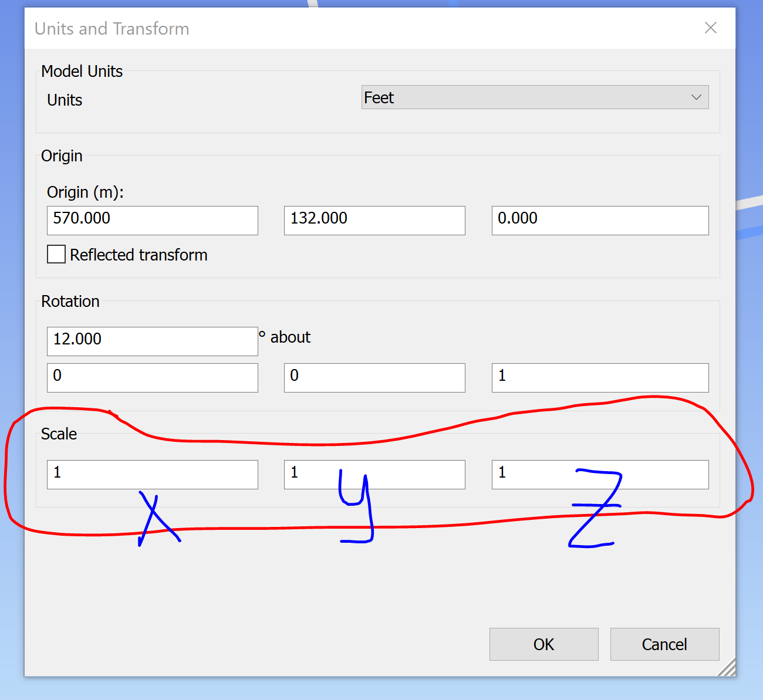Click the Scale field labeled Y
Viewport: 763px width, 700px height.
[374, 474]
